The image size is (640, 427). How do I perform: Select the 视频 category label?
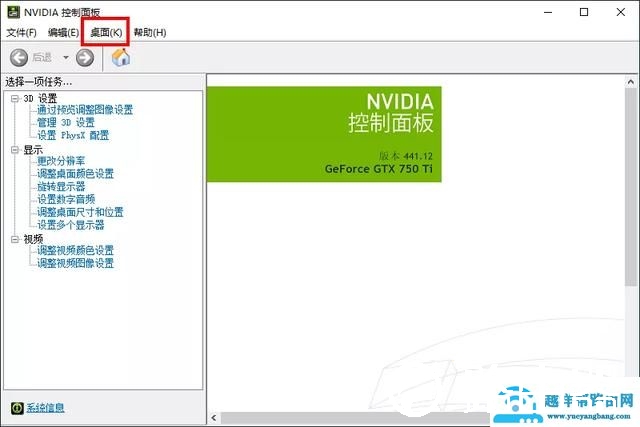33,239
